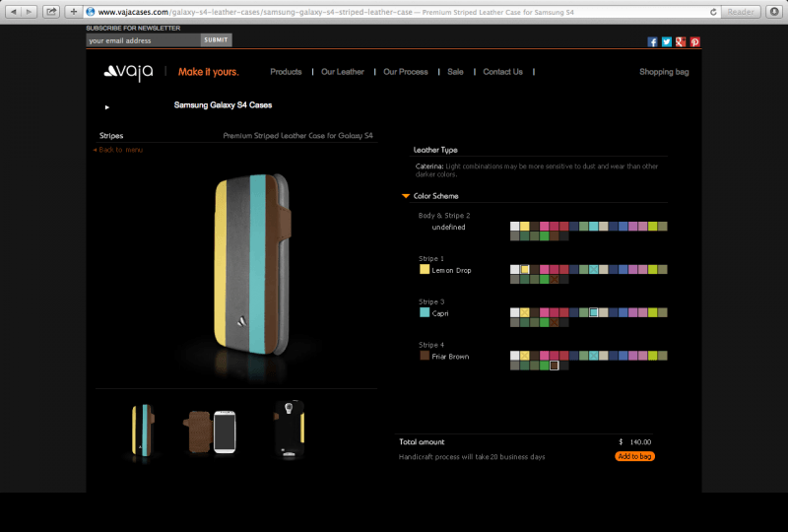Open the Share button in Safari toolbar
The image size is (788, 532).
pos(51,12)
